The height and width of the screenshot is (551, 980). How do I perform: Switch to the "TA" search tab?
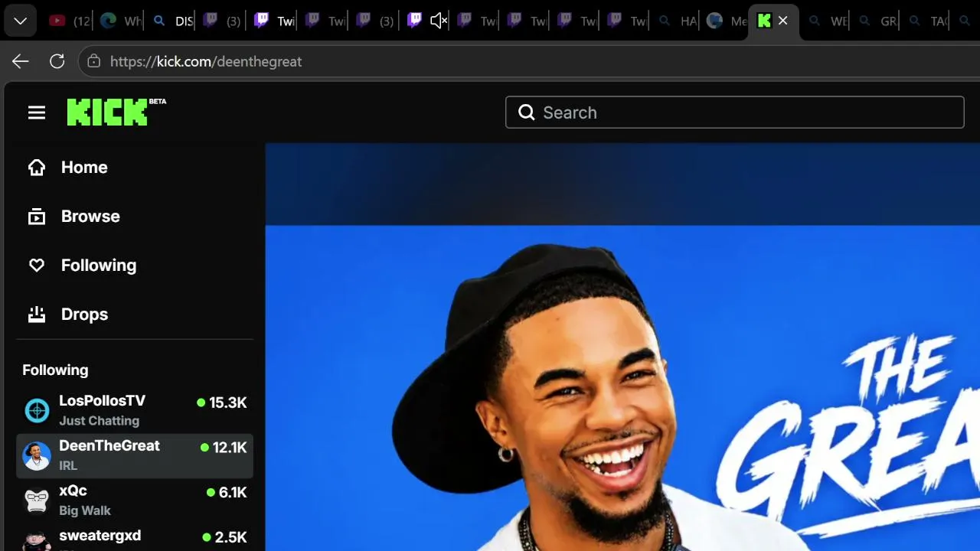coord(926,21)
